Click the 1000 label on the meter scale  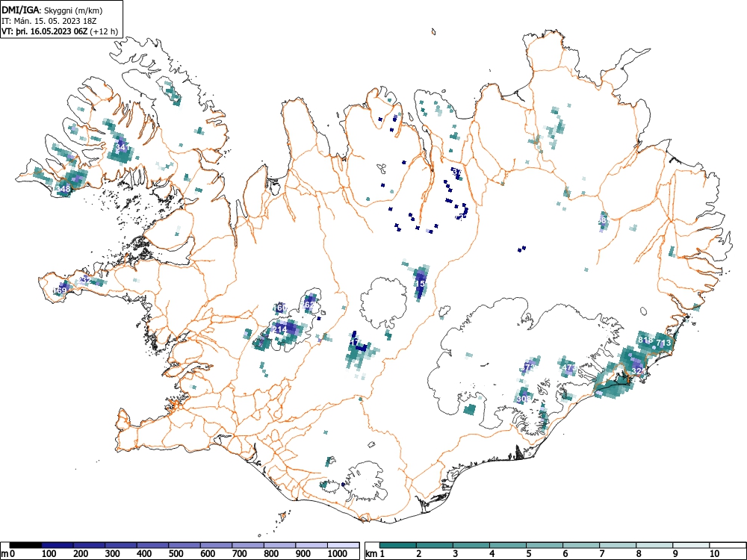point(338,554)
